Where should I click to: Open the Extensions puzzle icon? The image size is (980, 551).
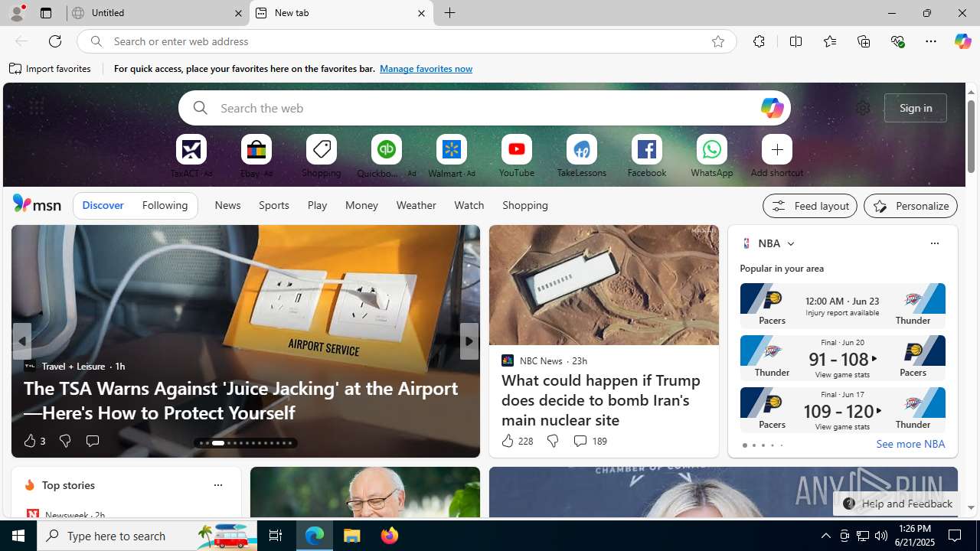click(759, 41)
